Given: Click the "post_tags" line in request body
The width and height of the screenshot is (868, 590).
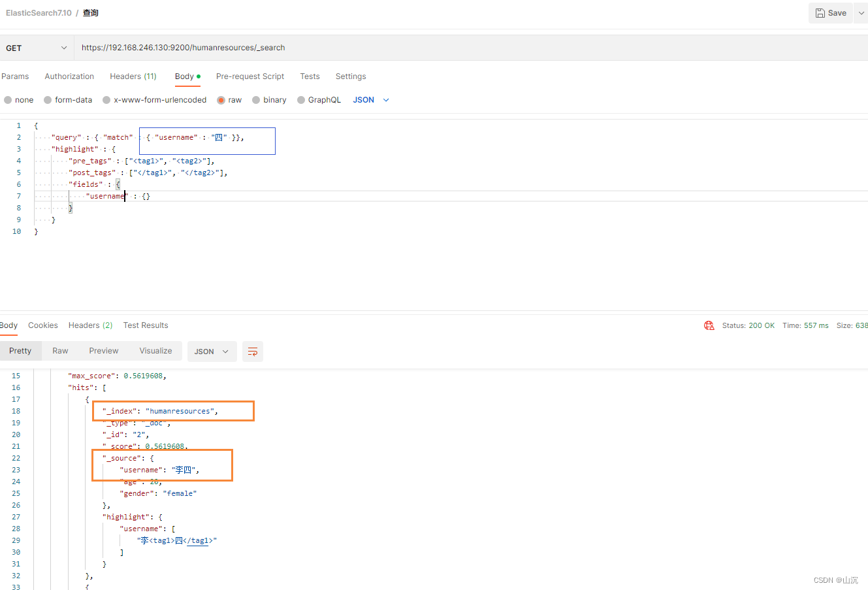Looking at the screenshot, I should pyautogui.click(x=148, y=172).
